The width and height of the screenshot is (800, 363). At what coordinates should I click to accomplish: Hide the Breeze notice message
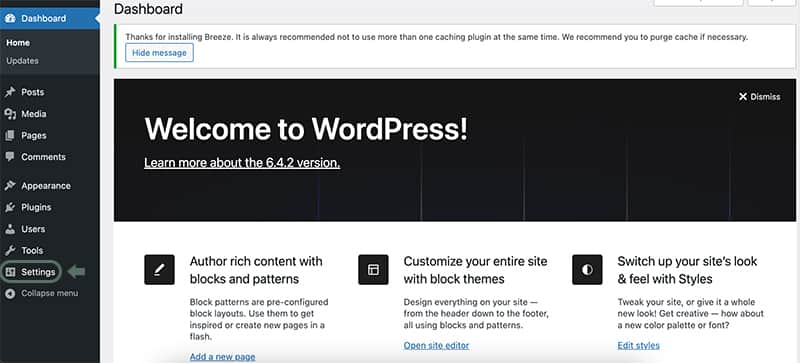(159, 53)
